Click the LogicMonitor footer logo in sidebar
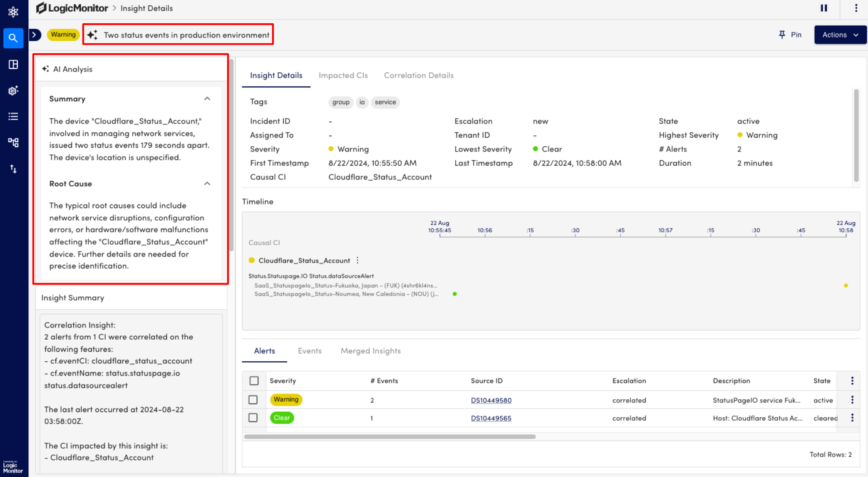 tap(13, 467)
